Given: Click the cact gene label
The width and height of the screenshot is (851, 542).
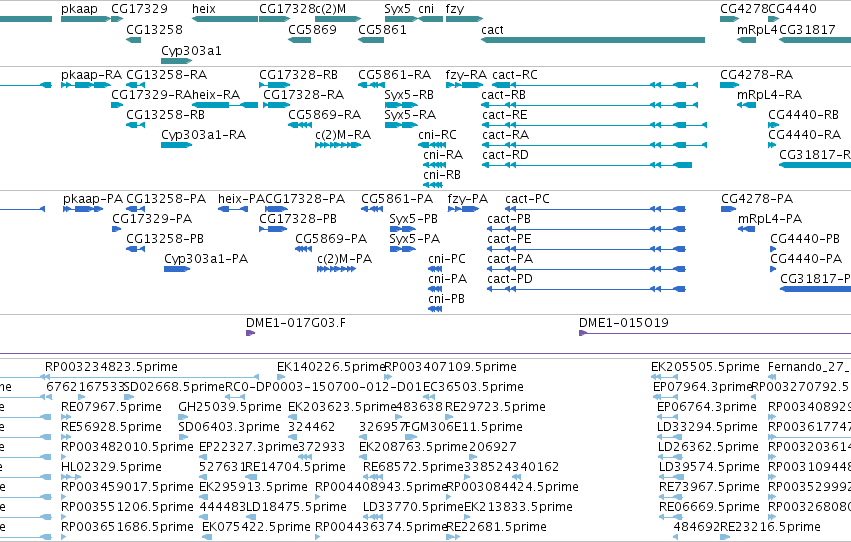Looking at the screenshot, I should coord(492,30).
